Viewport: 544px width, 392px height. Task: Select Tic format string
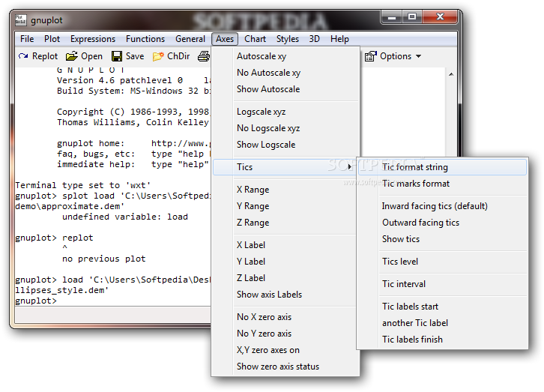click(442, 167)
